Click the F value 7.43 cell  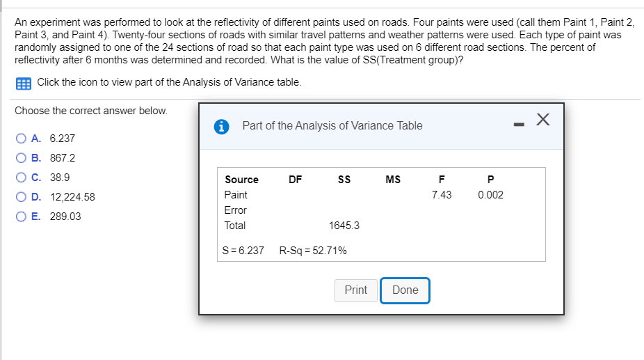pos(441,195)
